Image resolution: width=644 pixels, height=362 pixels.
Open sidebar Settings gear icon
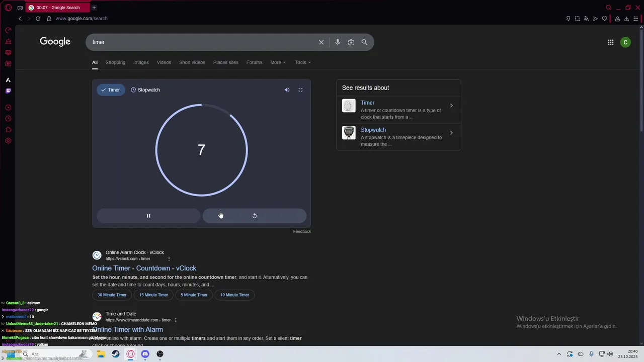click(x=8, y=141)
